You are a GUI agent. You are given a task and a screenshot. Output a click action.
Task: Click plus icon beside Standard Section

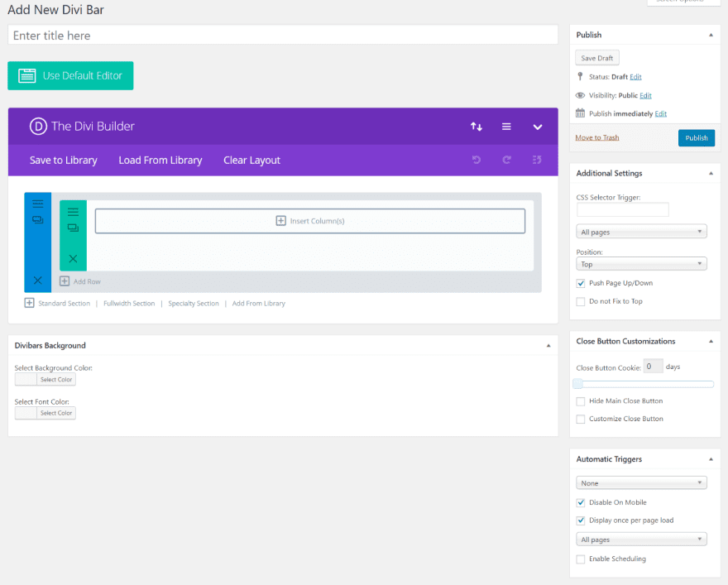(x=29, y=303)
